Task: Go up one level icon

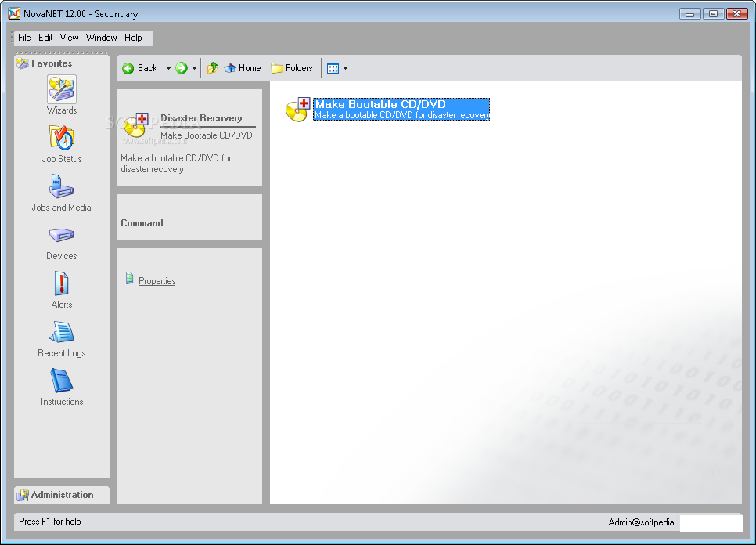Action: click(x=212, y=68)
